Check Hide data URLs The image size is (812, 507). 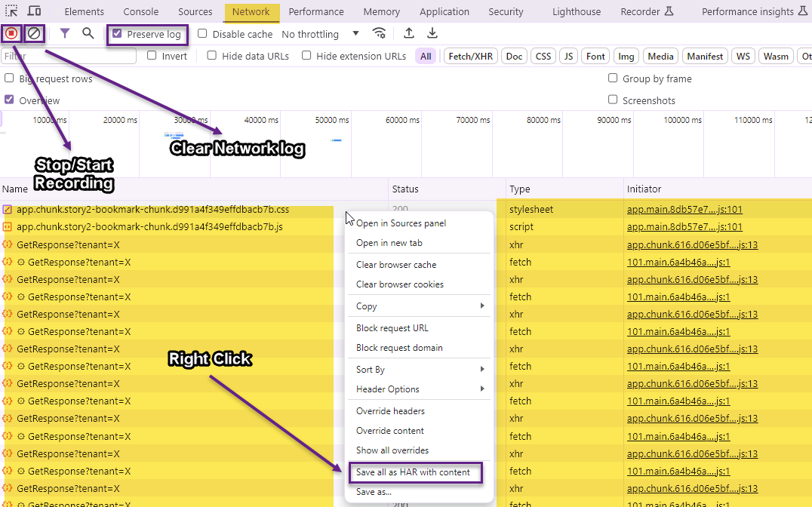click(x=212, y=55)
